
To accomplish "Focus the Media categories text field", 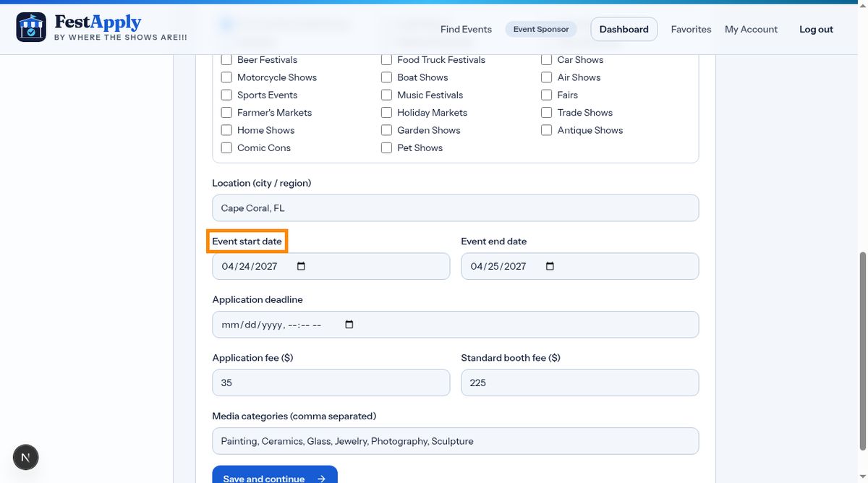I will click(456, 441).
